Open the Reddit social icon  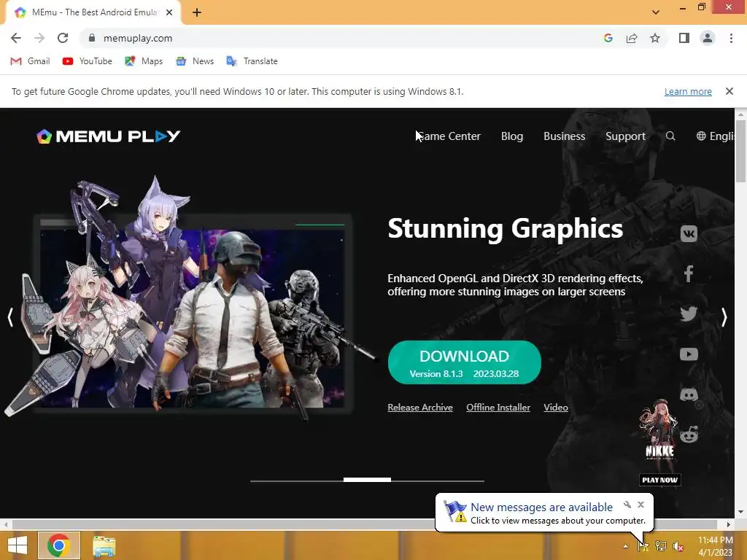pos(689,435)
